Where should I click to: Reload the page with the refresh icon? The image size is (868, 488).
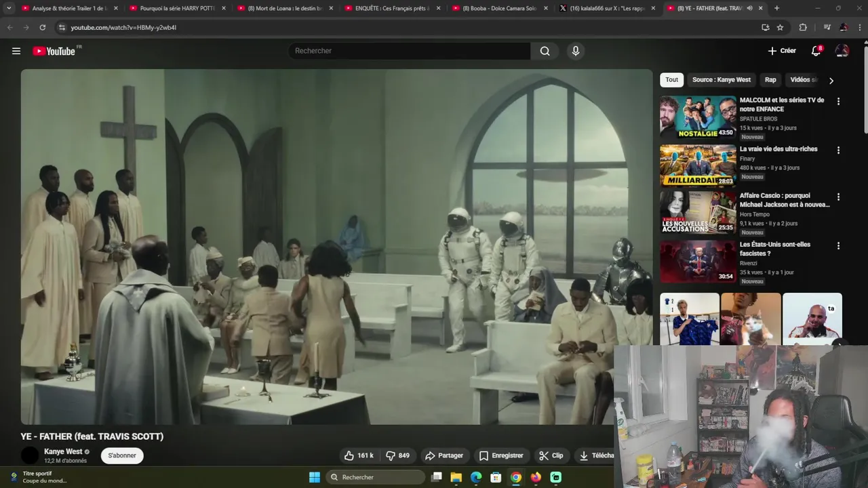(x=43, y=27)
